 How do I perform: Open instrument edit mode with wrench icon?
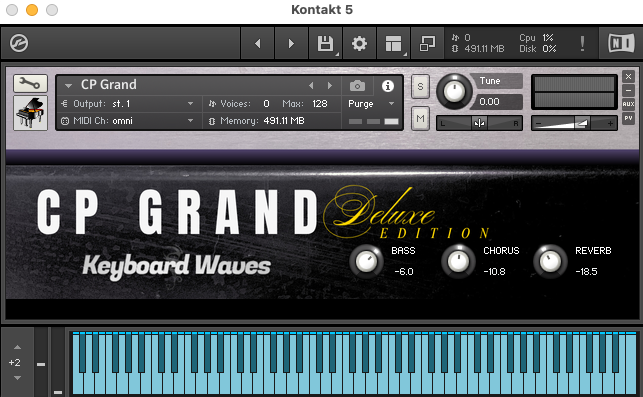[x=30, y=84]
